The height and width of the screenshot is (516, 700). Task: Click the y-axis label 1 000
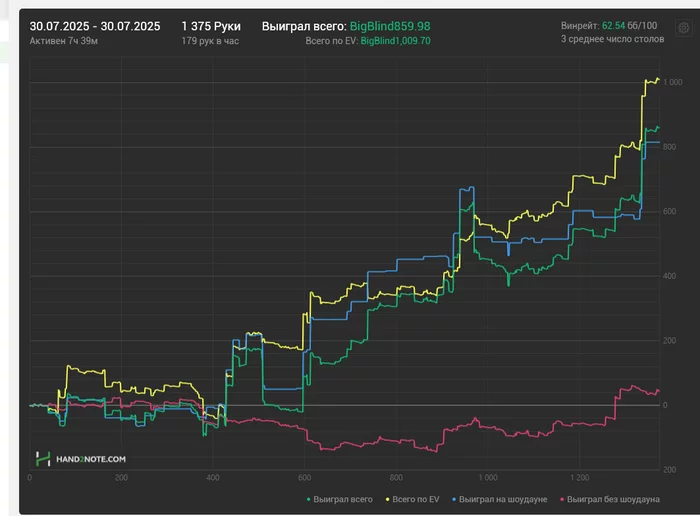[673, 83]
